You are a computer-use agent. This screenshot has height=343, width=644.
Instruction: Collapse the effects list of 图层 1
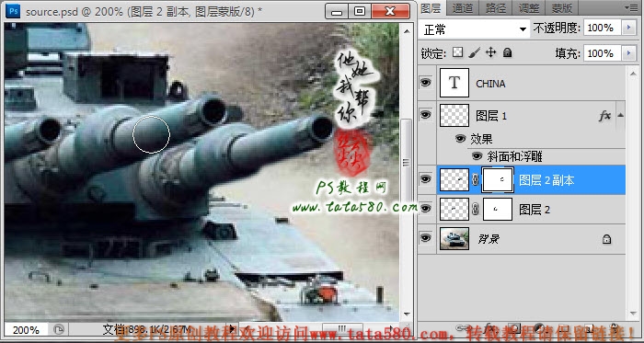(x=621, y=116)
